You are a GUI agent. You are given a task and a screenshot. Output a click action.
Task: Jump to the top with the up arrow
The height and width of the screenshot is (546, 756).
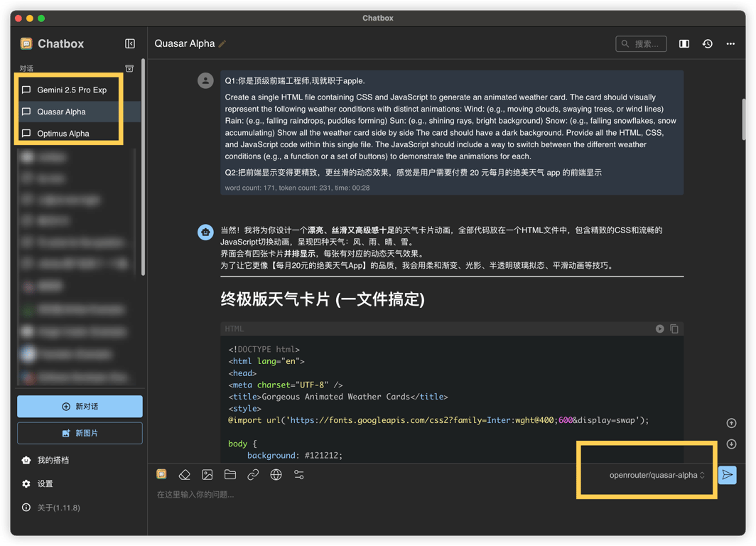pyautogui.click(x=731, y=423)
